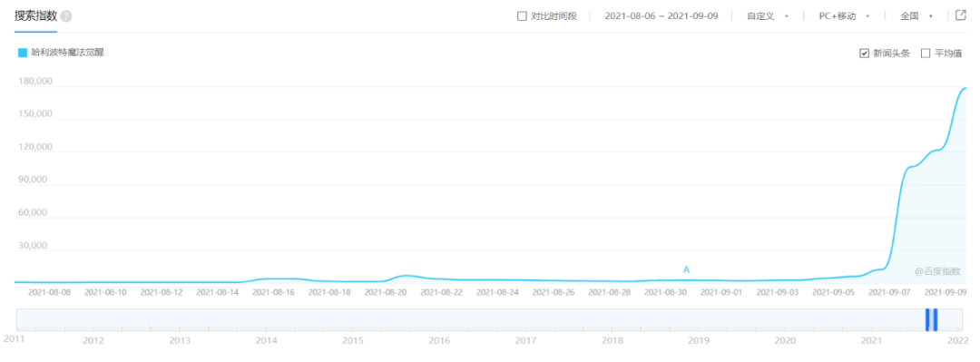Click the 哈利波特魔法觉醒 legend label
Image resolution: width=980 pixels, height=362 pixels.
67,54
